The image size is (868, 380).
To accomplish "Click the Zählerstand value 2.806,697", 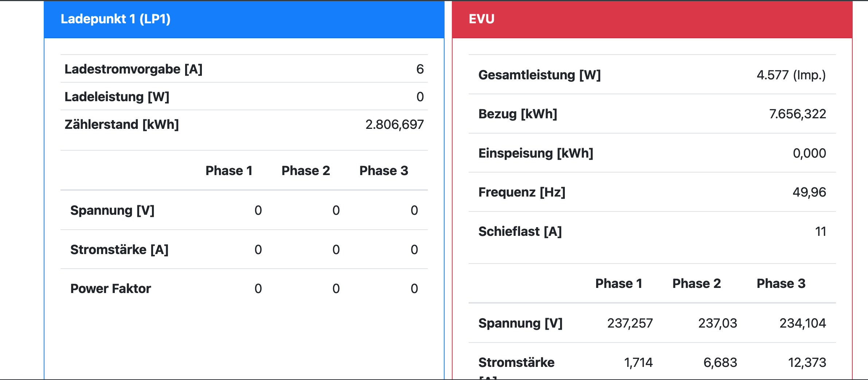I will tap(394, 124).
